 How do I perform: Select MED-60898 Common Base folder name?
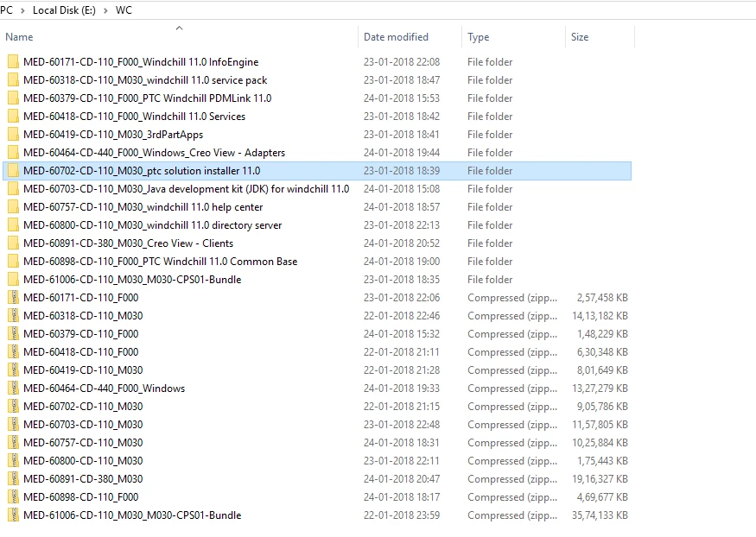161,262
